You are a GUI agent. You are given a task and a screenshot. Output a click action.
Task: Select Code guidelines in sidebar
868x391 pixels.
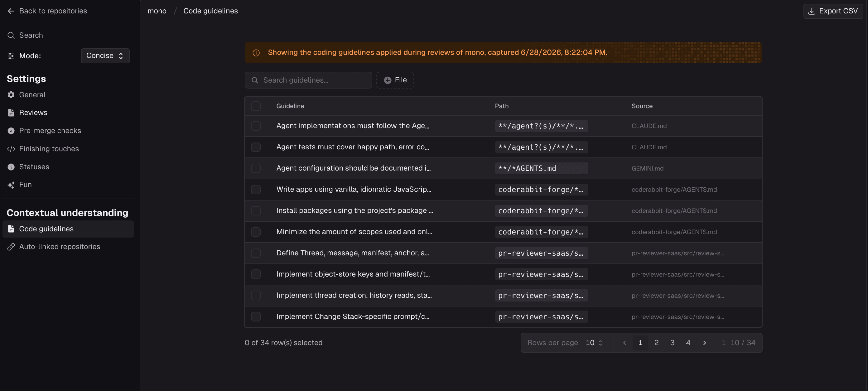pyautogui.click(x=68, y=229)
